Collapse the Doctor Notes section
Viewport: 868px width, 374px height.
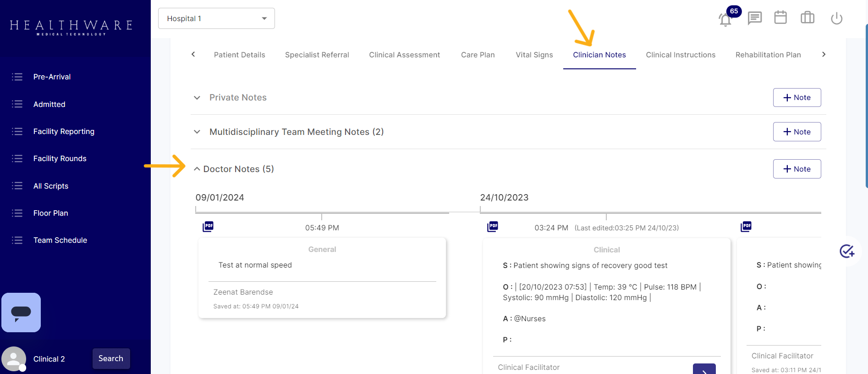point(197,169)
